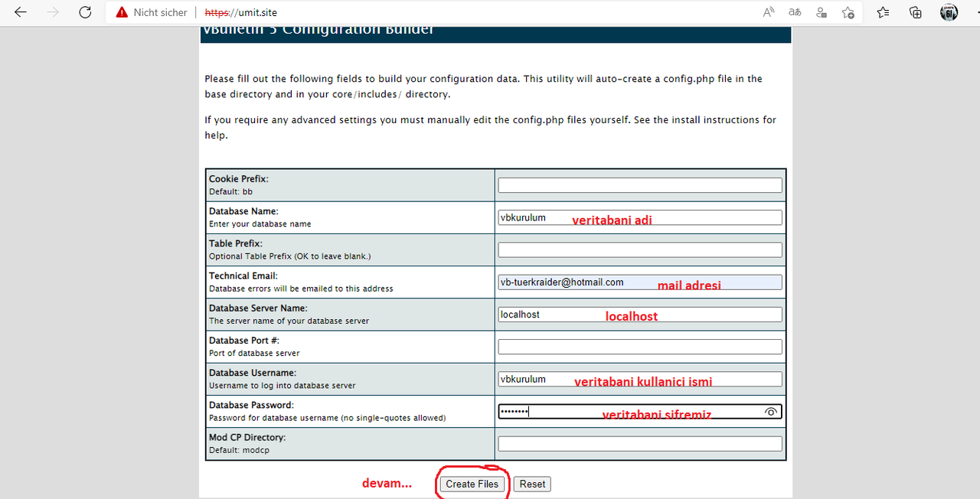Click the Database Name field with vbkurulum
980x499 pixels.
click(x=640, y=217)
